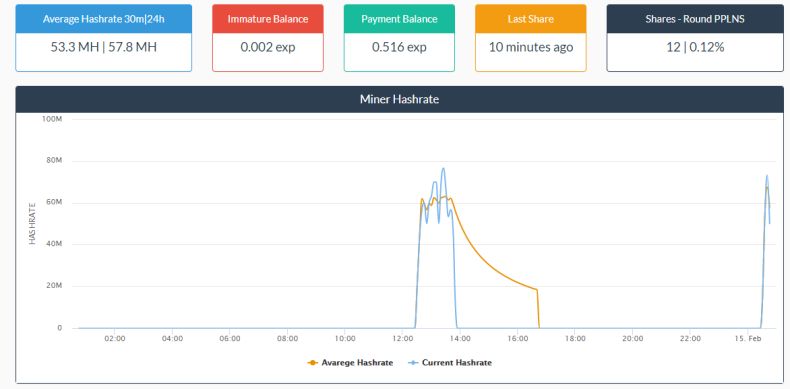Click the 20M y-axis label
Image resolution: width=790 pixels, height=389 pixels.
(x=54, y=286)
